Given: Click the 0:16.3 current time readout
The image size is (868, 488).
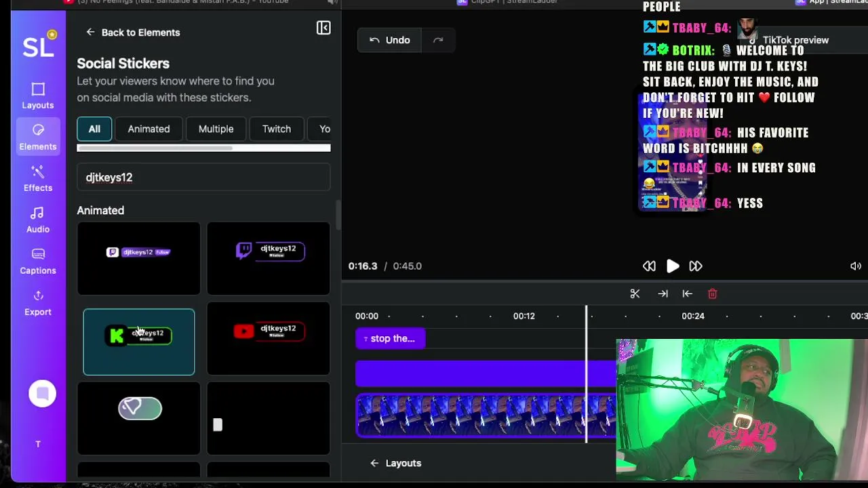Looking at the screenshot, I should [x=363, y=266].
